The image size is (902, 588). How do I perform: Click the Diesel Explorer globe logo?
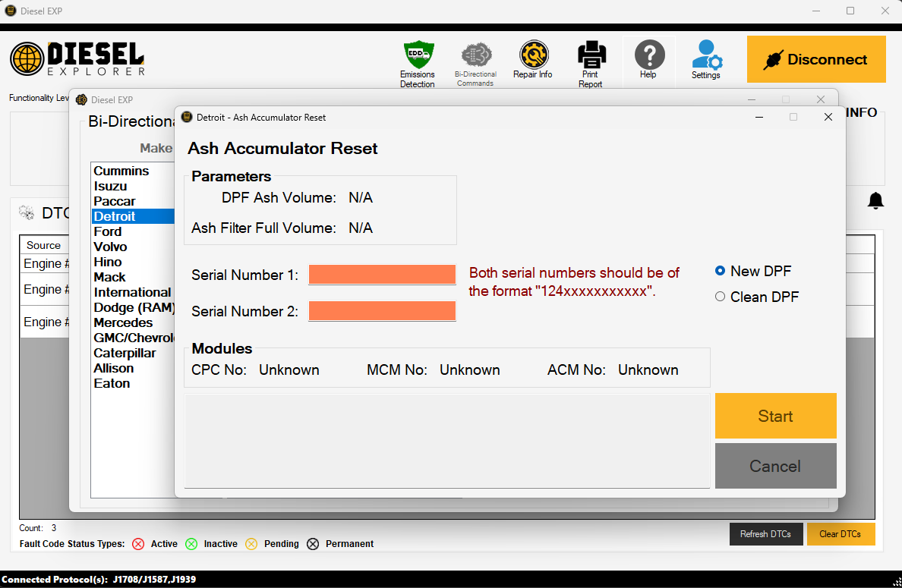(x=27, y=58)
